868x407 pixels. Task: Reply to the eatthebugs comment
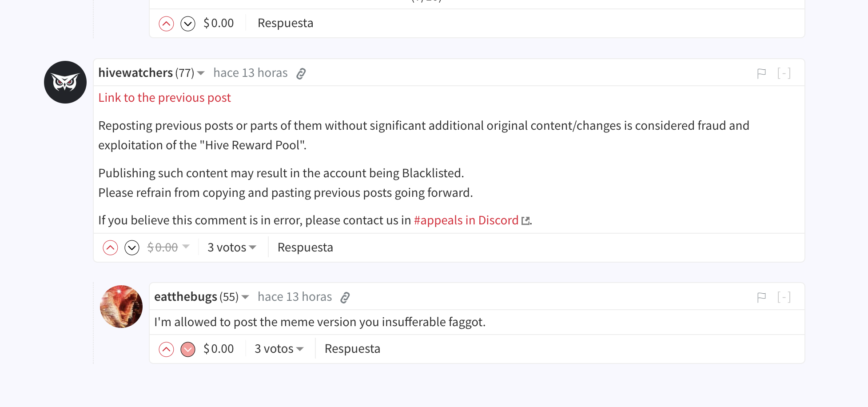coord(352,349)
